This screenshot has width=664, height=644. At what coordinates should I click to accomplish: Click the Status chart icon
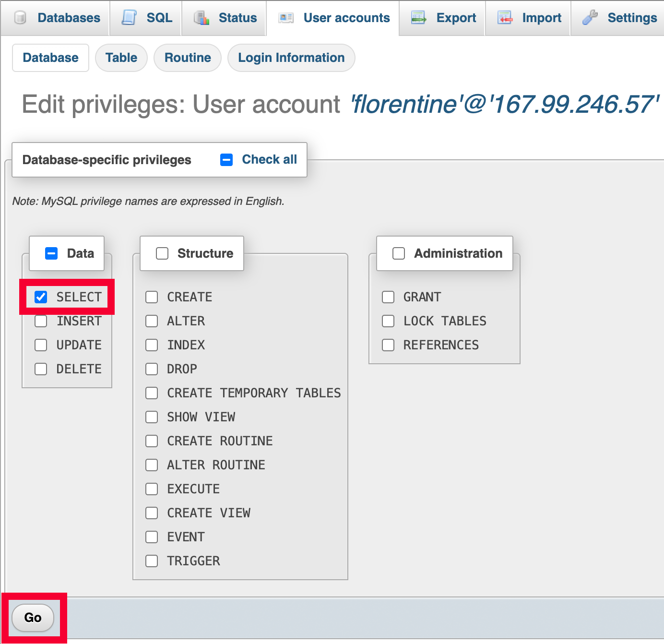click(202, 18)
